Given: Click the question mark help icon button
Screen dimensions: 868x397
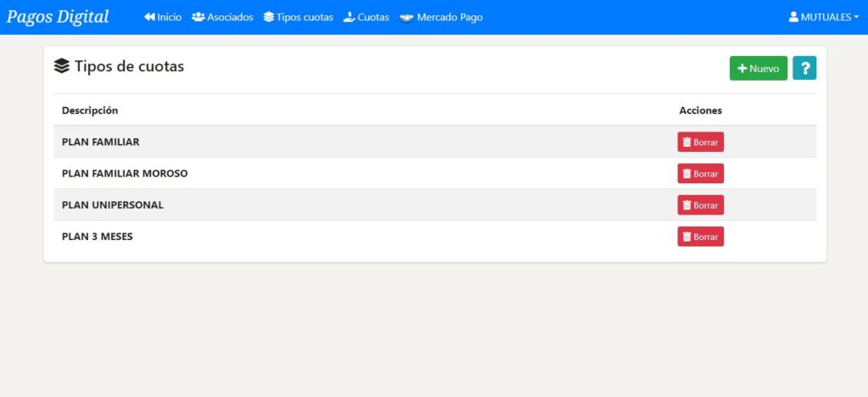Looking at the screenshot, I should (x=804, y=69).
